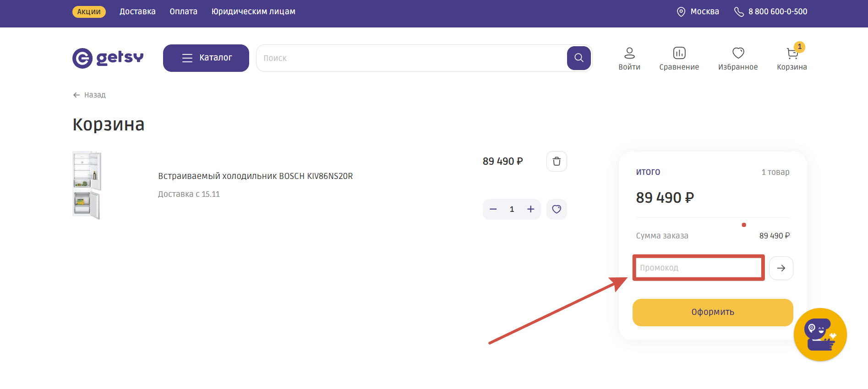
Task: Go back via the Назад link
Action: (x=89, y=95)
